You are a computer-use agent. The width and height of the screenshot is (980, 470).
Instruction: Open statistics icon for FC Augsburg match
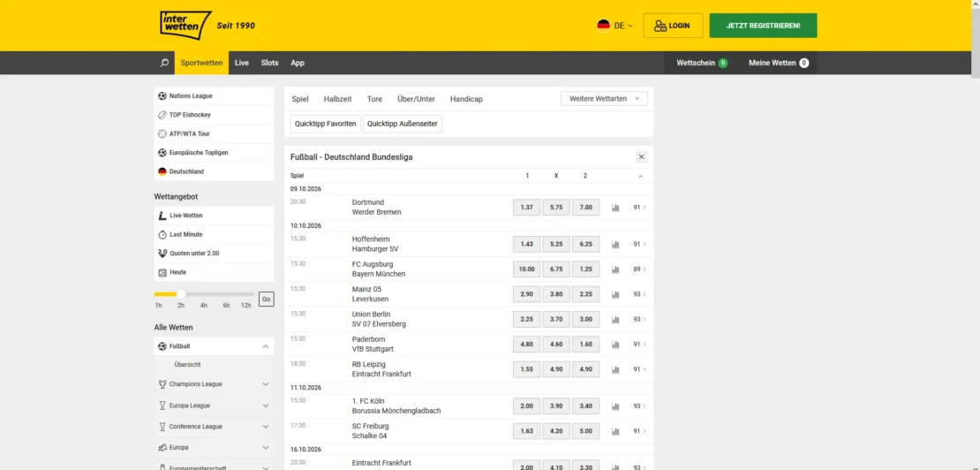615,269
